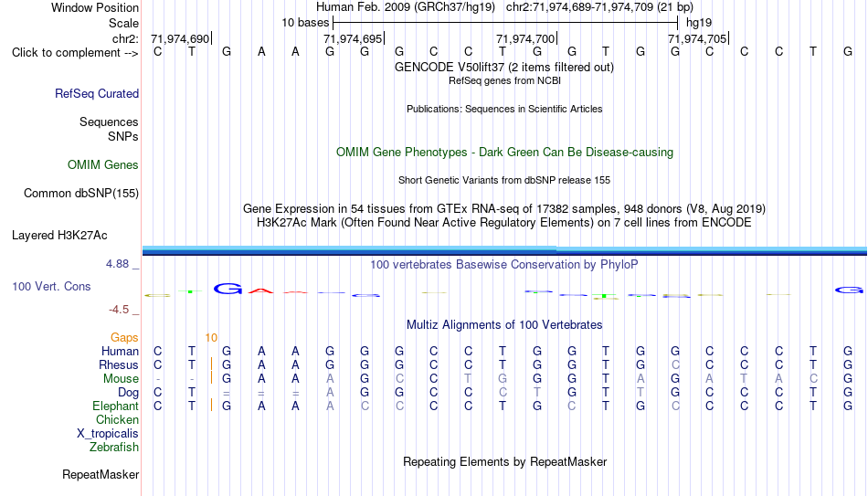Click the Publications: Sequences in Scientific Articles title
Screen dimensions: 868x496
pos(504,109)
